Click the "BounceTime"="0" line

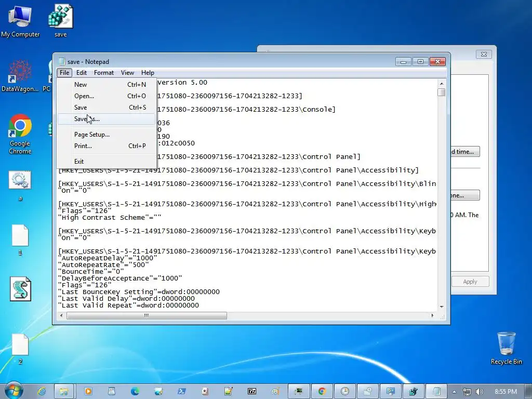pyautogui.click(x=91, y=272)
